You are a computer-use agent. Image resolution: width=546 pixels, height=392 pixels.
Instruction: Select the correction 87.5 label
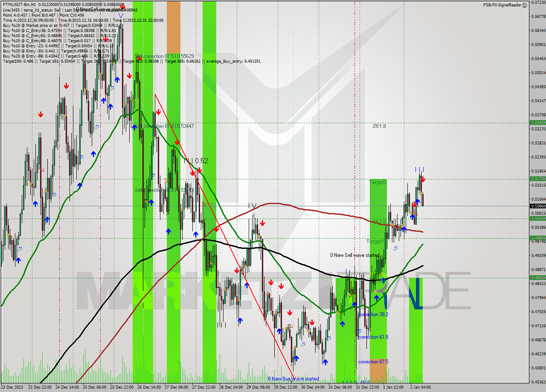tap(373, 362)
